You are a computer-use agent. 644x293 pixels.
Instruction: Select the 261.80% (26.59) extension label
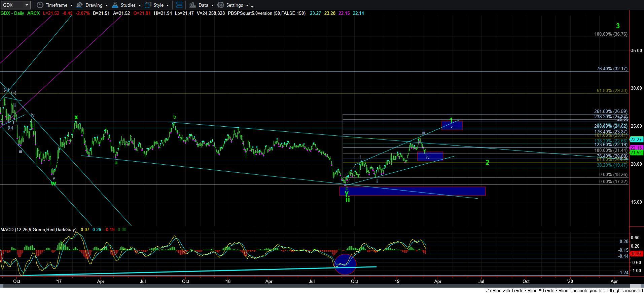[611, 111]
